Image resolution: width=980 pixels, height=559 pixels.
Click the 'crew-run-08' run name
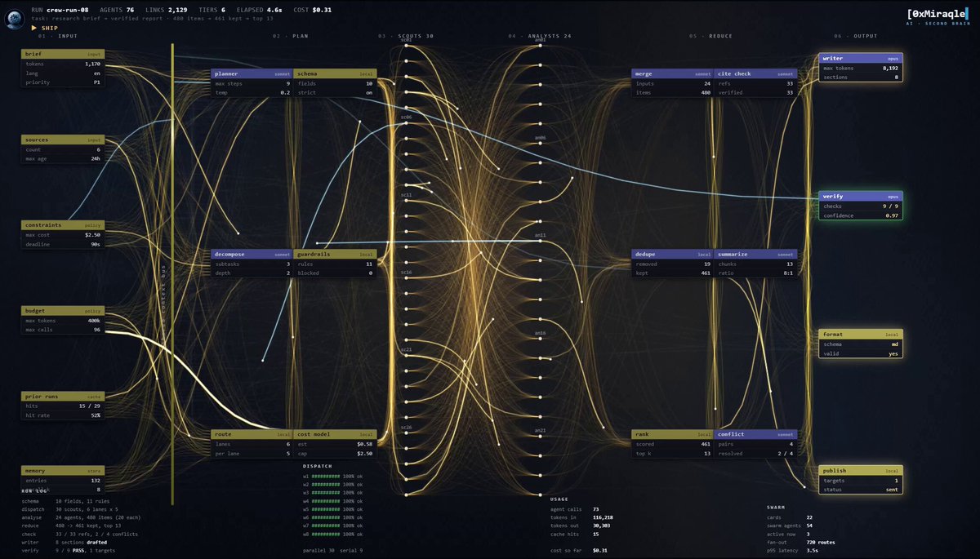pos(68,10)
